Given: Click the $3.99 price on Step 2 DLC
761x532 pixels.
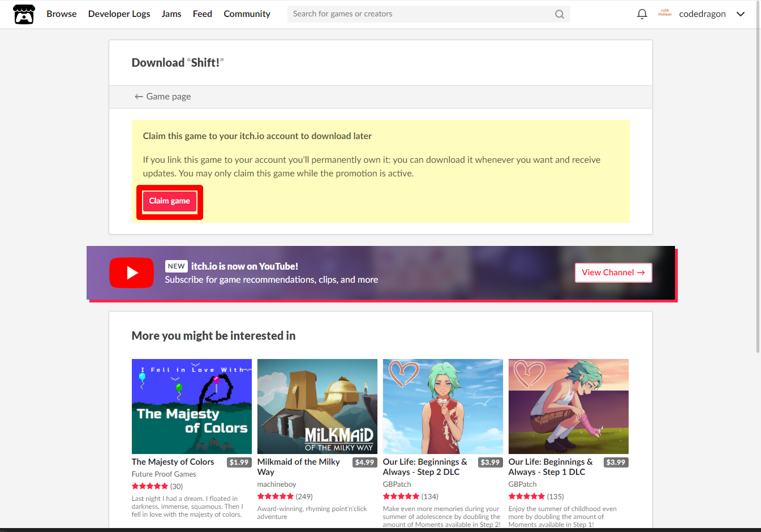Looking at the screenshot, I should [491, 462].
